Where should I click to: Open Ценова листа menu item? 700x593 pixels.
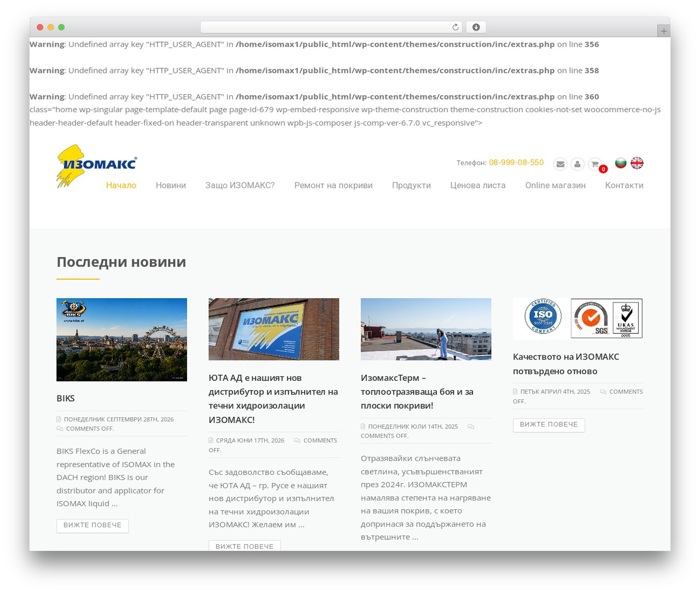478,185
